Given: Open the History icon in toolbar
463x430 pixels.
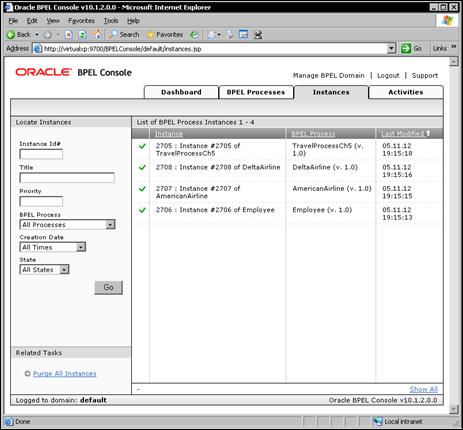Looking at the screenshot, I should pos(194,35).
